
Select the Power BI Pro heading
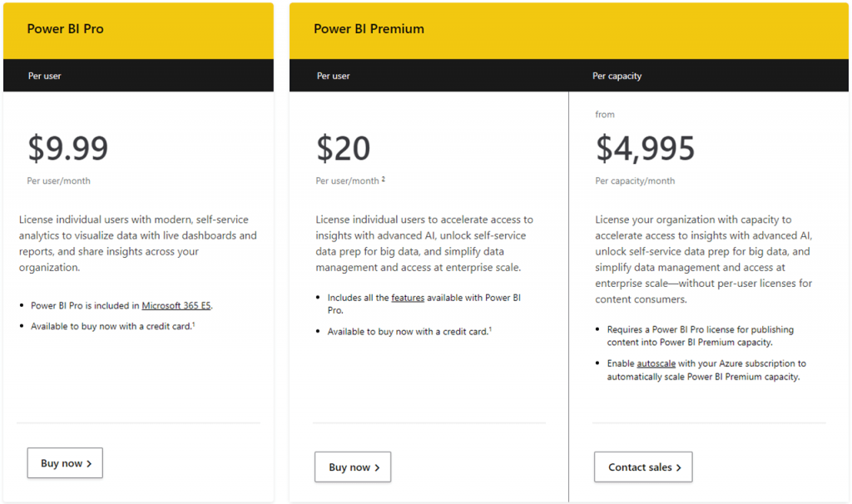pyautogui.click(x=65, y=29)
